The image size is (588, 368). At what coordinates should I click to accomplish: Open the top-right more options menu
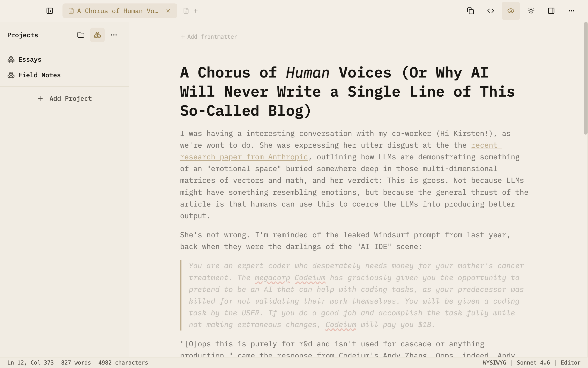pyautogui.click(x=571, y=11)
